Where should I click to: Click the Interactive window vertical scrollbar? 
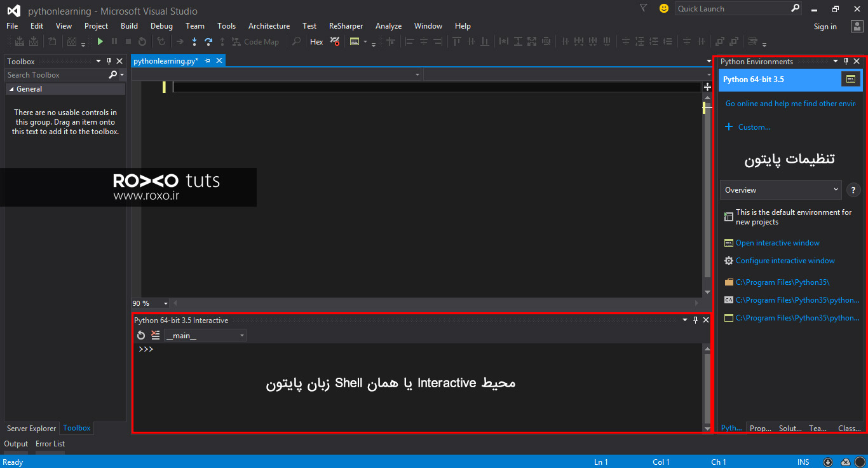(x=707, y=389)
